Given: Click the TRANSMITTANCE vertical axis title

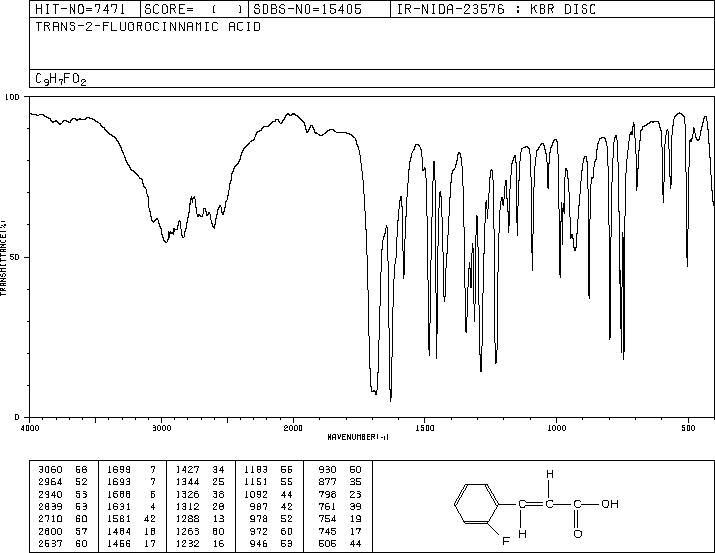Looking at the screenshot, I should click(3, 258).
